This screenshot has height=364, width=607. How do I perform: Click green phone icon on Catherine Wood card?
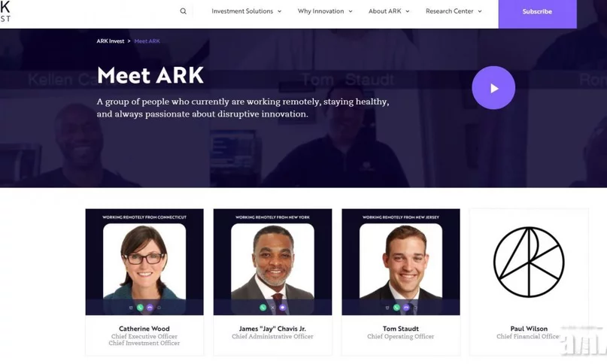pyautogui.click(x=140, y=308)
